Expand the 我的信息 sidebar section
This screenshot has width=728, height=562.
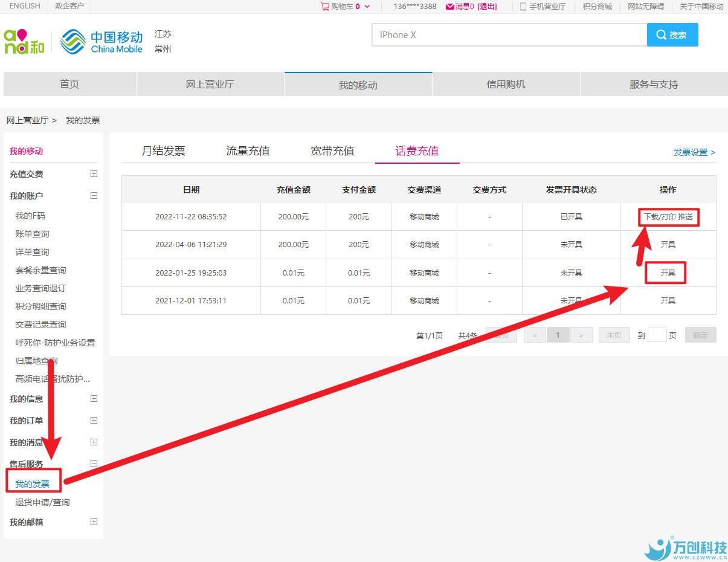(94, 399)
